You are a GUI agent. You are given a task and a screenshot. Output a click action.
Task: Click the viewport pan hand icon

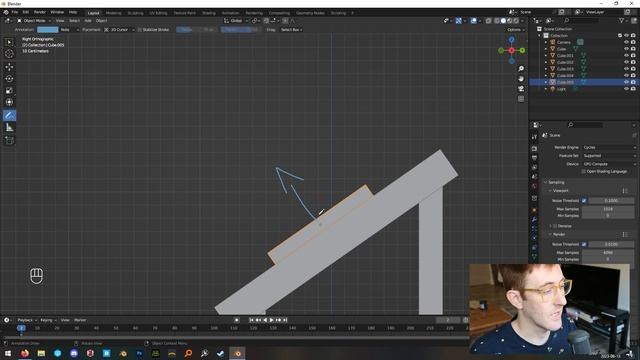[x=521, y=79]
